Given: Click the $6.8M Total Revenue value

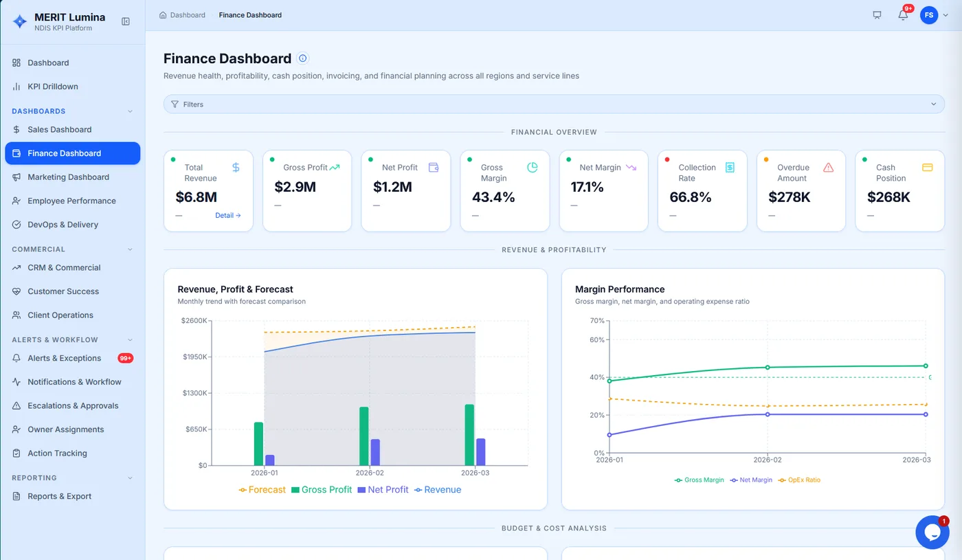Looking at the screenshot, I should pyautogui.click(x=197, y=197).
